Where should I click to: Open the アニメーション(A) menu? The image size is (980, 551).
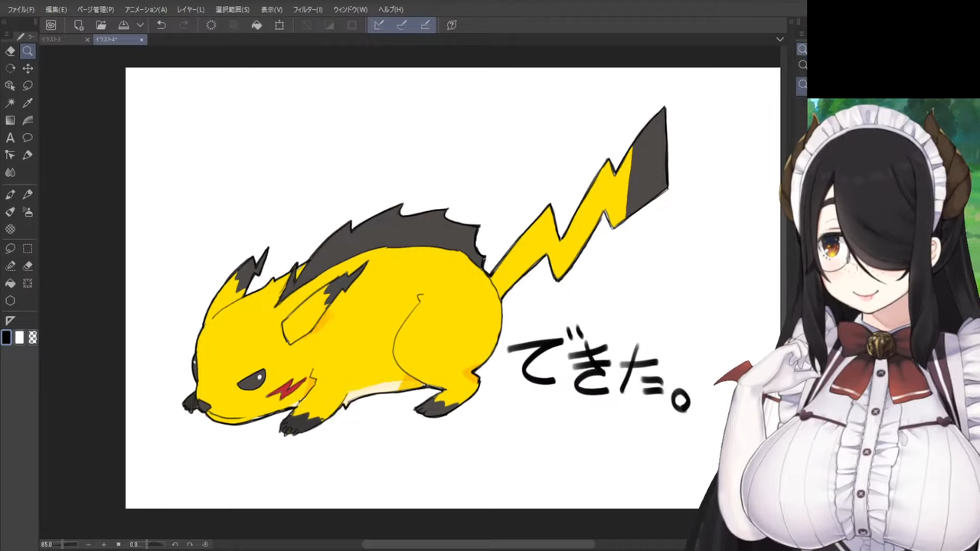pos(145,9)
